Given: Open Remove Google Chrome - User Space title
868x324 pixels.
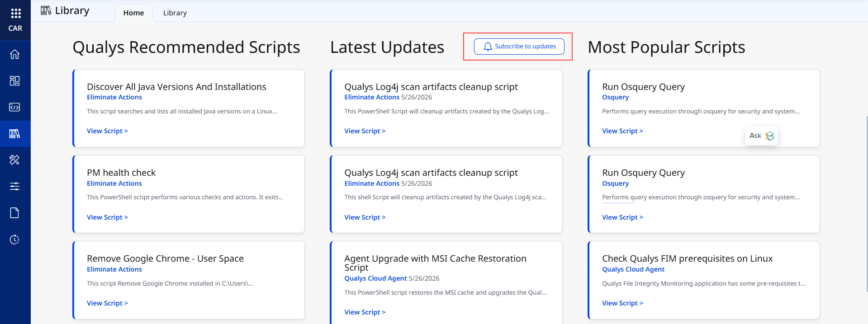Looking at the screenshot, I should click(165, 258).
